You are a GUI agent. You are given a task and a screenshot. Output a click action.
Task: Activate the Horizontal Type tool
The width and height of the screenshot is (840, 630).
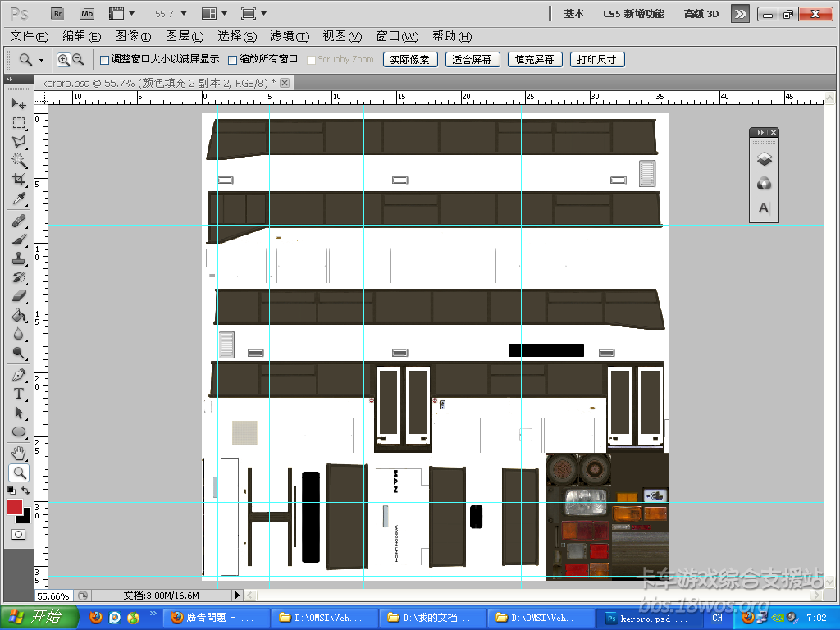tap(18, 394)
